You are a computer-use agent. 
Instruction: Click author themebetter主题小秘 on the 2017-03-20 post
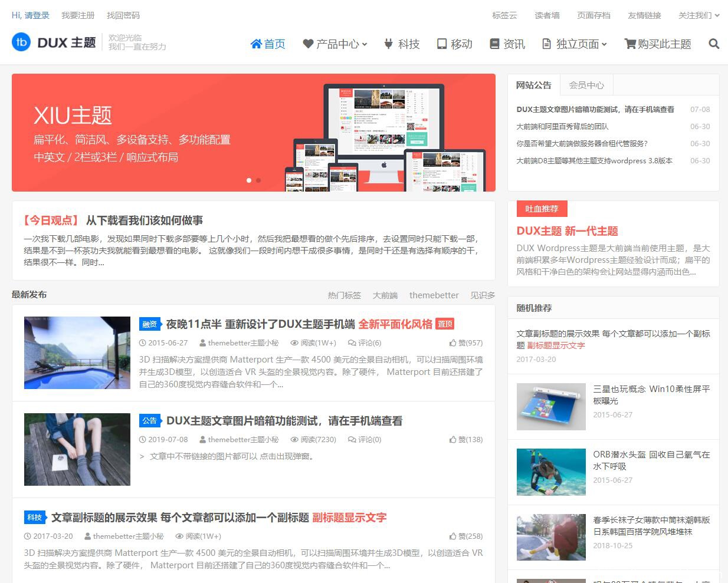tap(128, 536)
